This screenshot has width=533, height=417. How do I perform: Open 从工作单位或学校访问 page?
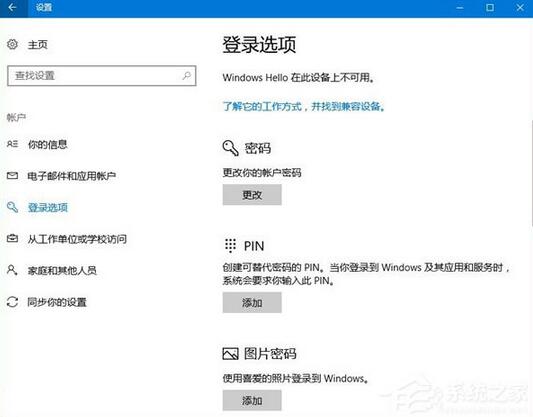point(77,239)
